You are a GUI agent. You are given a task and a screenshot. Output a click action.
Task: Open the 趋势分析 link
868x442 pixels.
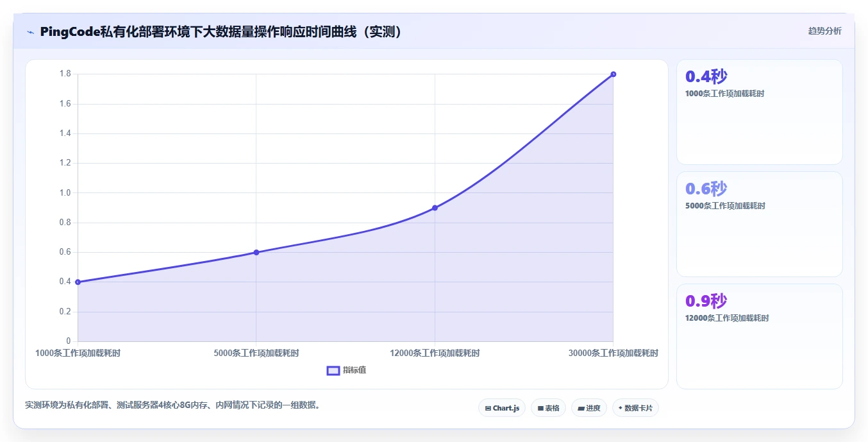824,31
